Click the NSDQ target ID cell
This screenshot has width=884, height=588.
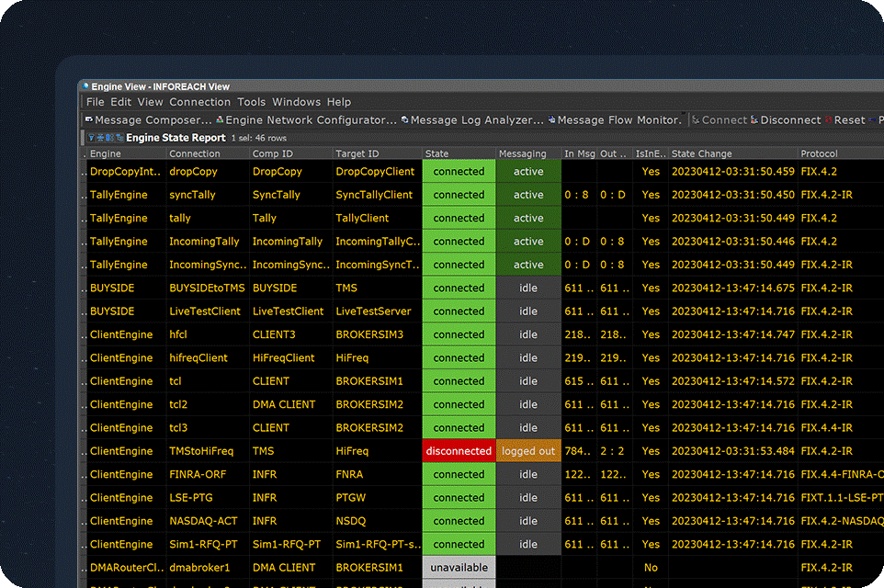tap(377, 521)
